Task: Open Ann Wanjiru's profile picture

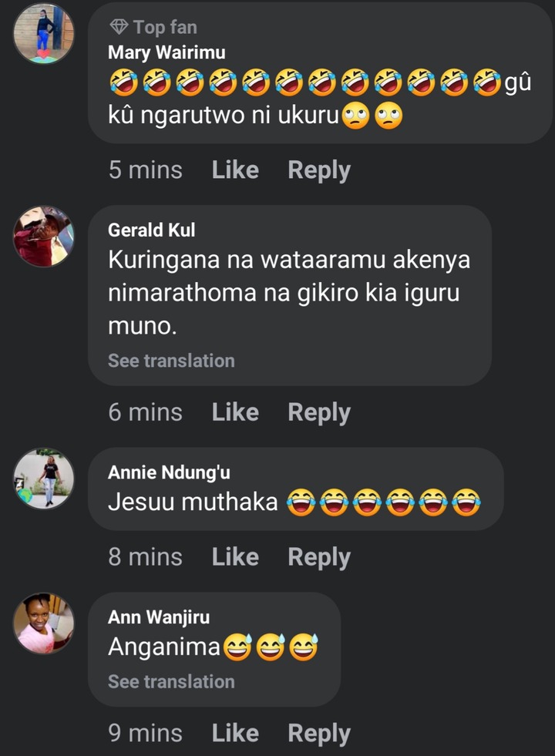Action: [44, 623]
